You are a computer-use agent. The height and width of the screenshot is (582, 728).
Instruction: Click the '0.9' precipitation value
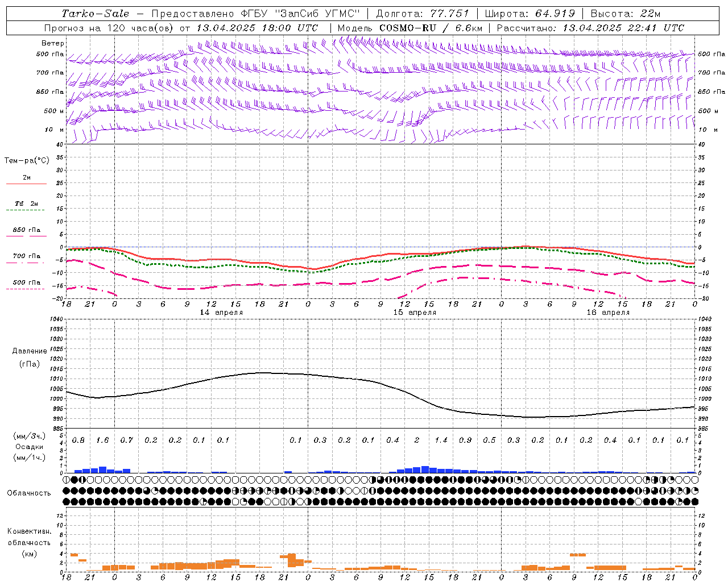coord(465,440)
